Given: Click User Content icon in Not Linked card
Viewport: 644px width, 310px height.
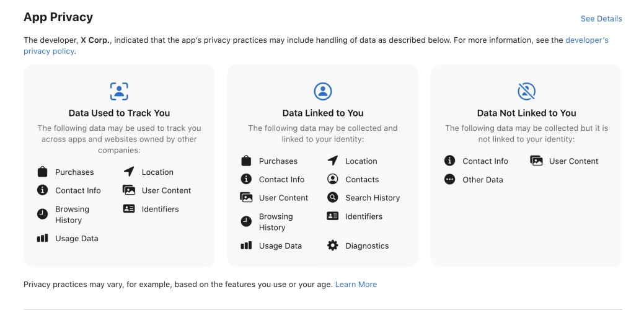Looking at the screenshot, I should click(x=537, y=161).
